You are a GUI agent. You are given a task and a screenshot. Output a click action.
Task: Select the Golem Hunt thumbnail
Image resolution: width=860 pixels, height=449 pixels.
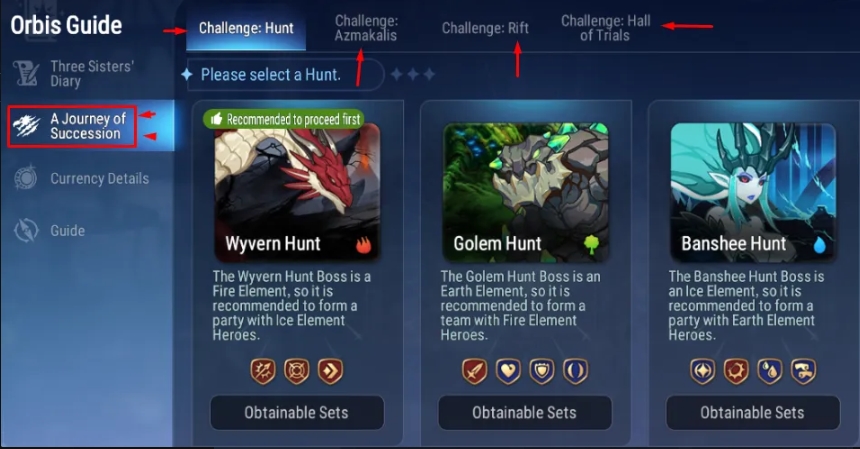[525, 192]
